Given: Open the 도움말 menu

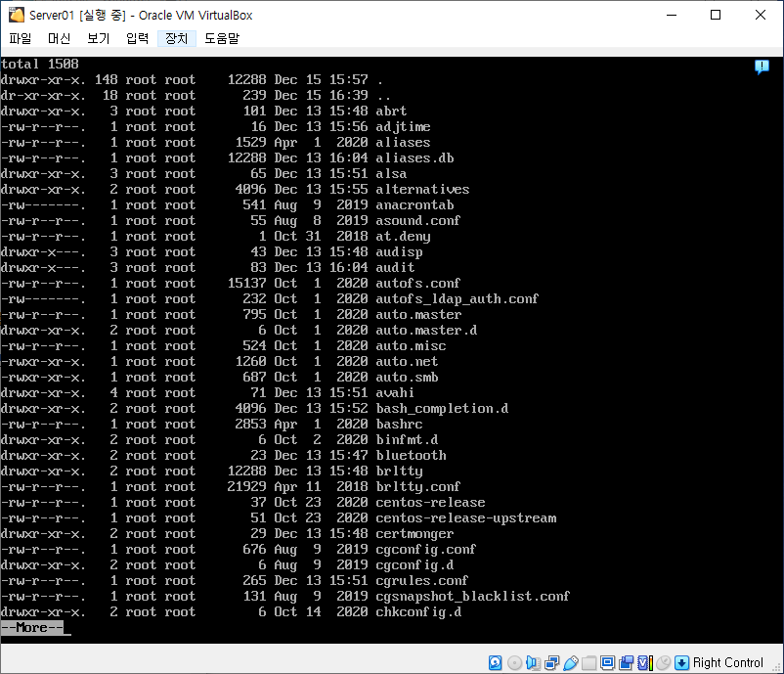Looking at the screenshot, I should [x=222, y=38].
